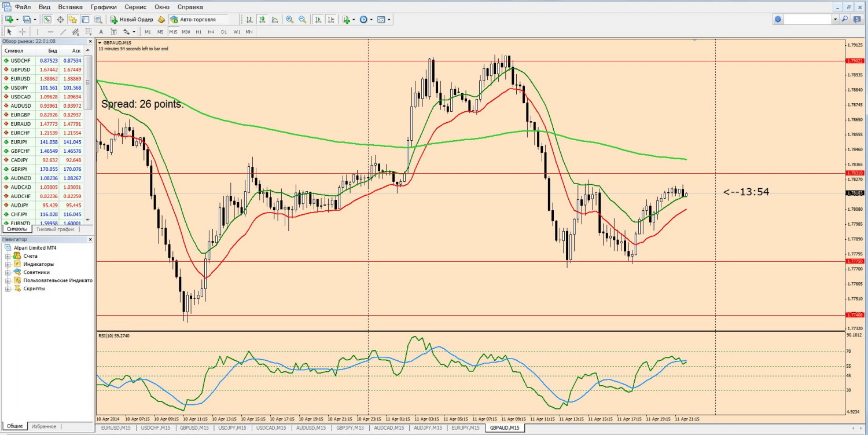Image resolution: width=868 pixels, height=435 pixels.
Task: Expand the Profiles dropdown arrow
Action: [x=35, y=19]
